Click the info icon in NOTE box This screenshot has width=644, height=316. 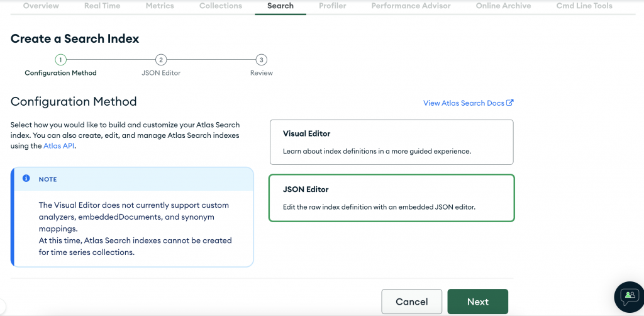tap(26, 178)
